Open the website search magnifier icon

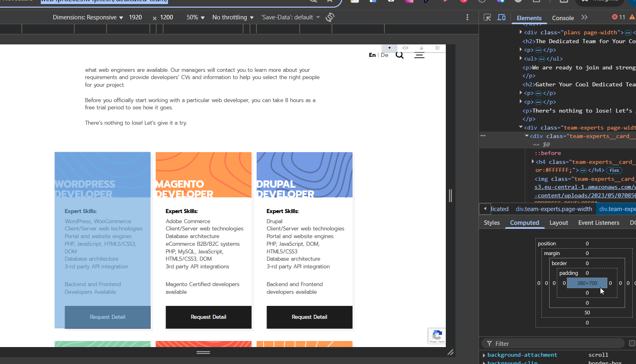pos(399,55)
